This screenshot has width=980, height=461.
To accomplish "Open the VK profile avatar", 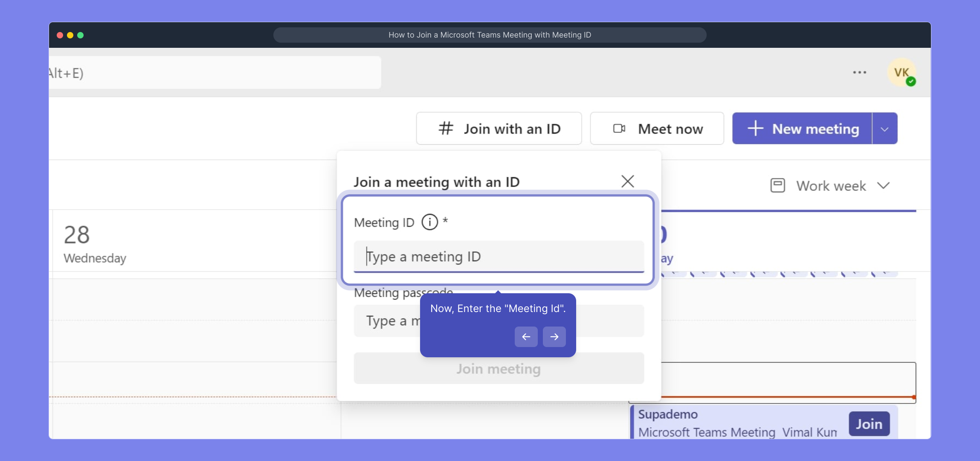I will pos(902,73).
